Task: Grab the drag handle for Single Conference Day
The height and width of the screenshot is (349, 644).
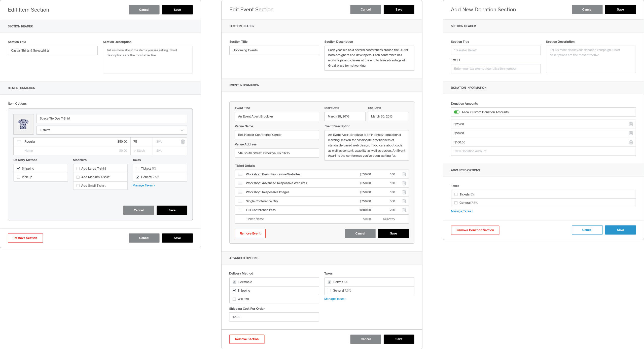Action: (x=240, y=201)
